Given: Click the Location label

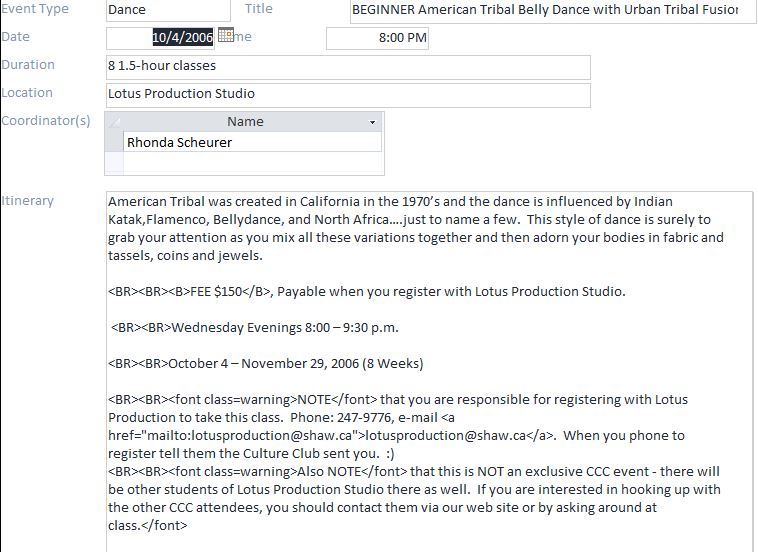Looking at the screenshot, I should point(27,93).
